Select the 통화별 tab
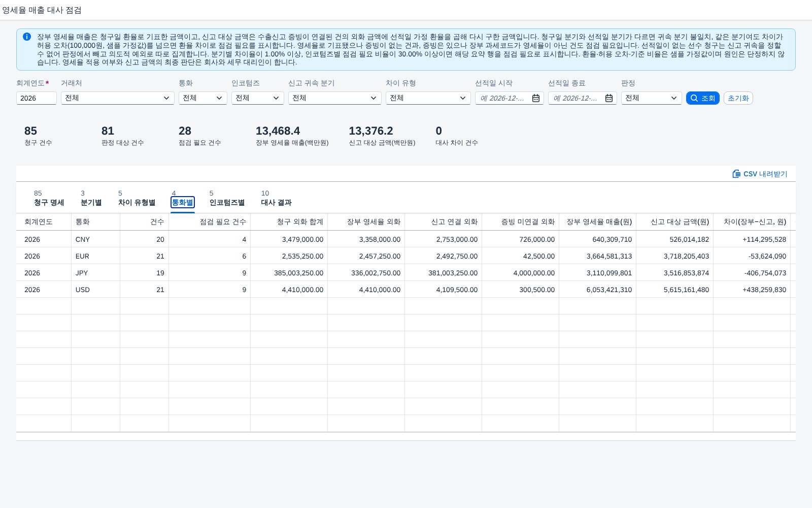Image resolution: width=812 pixels, height=508 pixels. [x=183, y=202]
